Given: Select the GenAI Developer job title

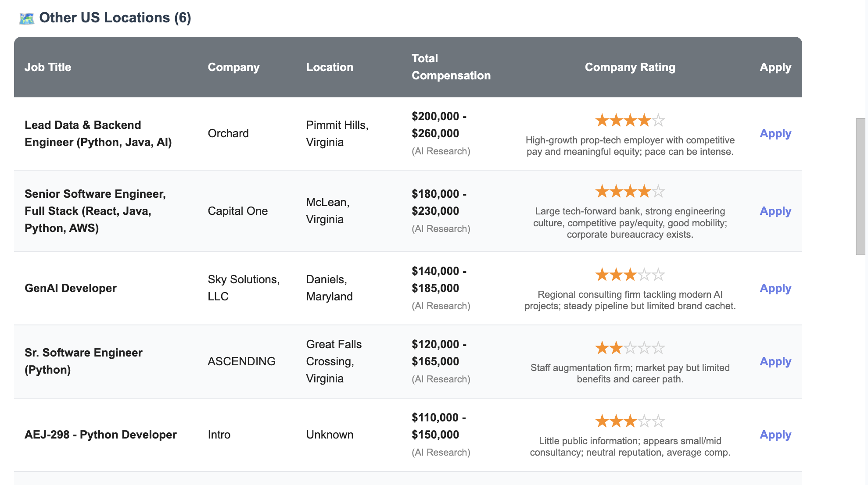Looking at the screenshot, I should click(x=71, y=288).
